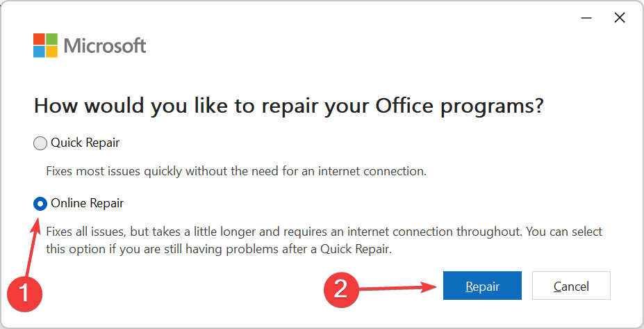Minimize the Office repair dialog

point(586,18)
